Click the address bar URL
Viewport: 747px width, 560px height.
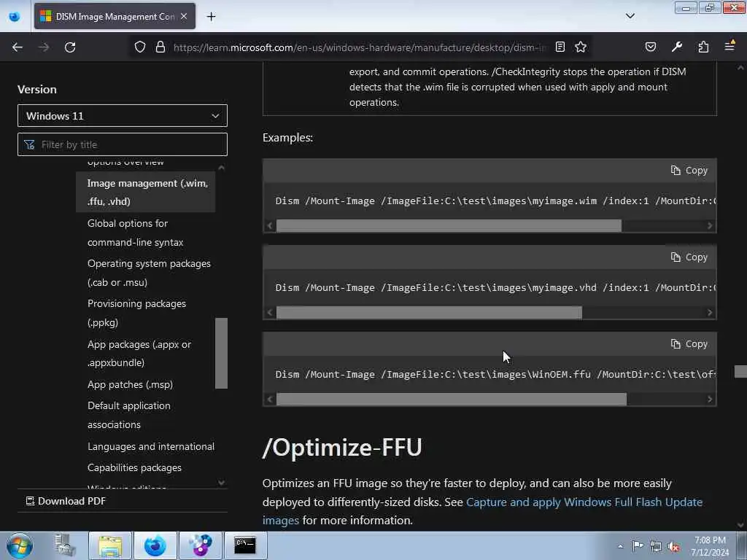[360, 47]
